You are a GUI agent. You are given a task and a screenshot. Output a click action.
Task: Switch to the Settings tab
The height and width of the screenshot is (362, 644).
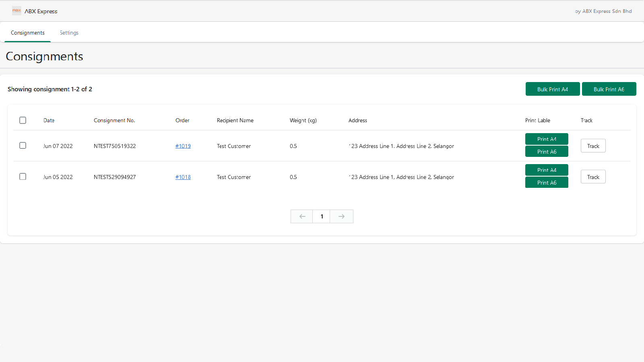click(x=69, y=33)
